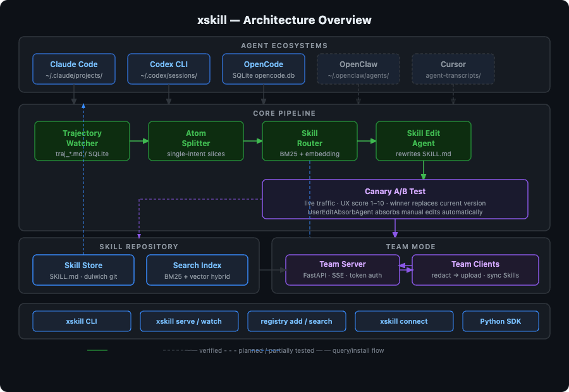569x392 pixels.
Task: Click arrow between Trajectory Watcher and Atom Splitter
Action: (x=139, y=141)
